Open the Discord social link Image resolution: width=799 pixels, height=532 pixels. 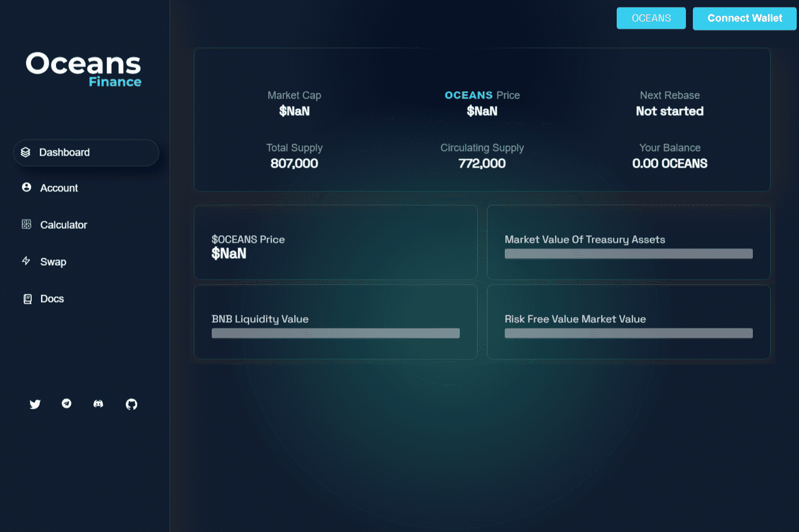(99, 404)
